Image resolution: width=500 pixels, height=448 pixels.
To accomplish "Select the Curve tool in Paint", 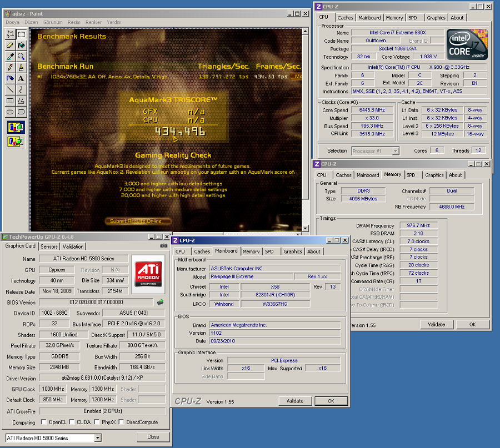I will click(x=21, y=89).
